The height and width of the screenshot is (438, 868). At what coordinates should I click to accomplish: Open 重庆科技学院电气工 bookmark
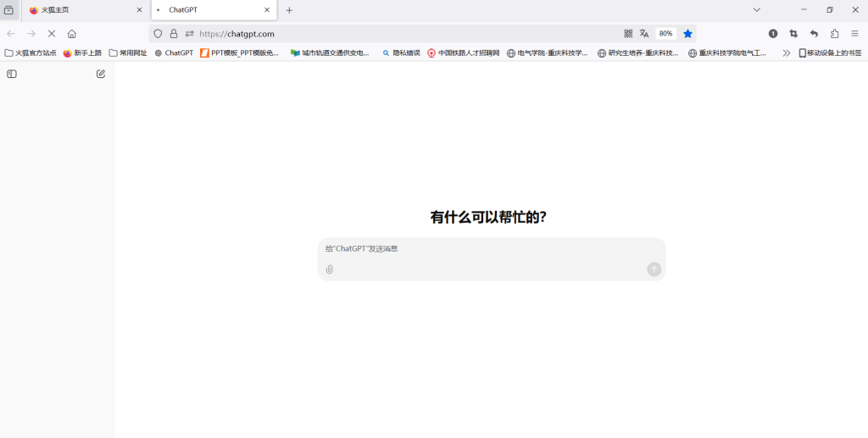[727, 53]
